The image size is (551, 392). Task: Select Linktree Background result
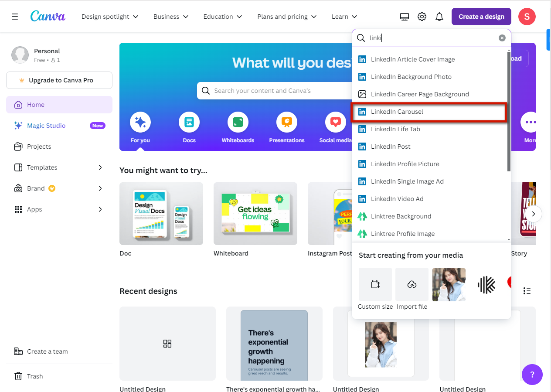429,216
